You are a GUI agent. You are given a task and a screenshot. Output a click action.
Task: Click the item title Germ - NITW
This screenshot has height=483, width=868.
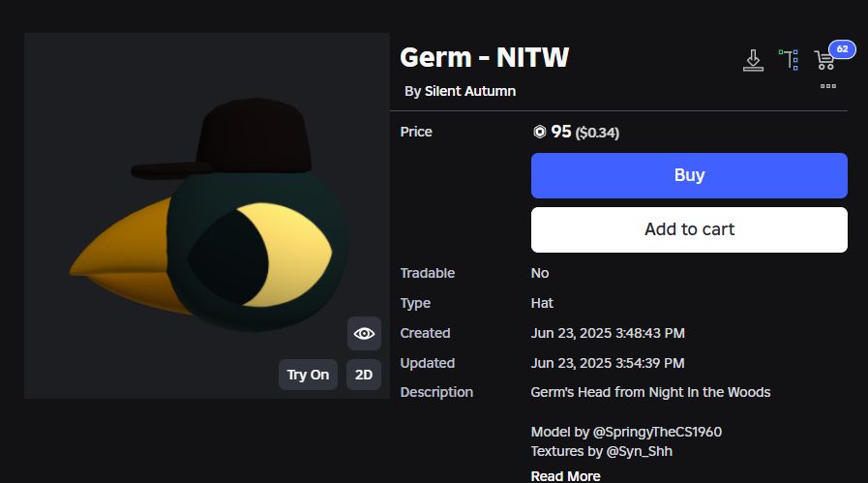tap(485, 57)
